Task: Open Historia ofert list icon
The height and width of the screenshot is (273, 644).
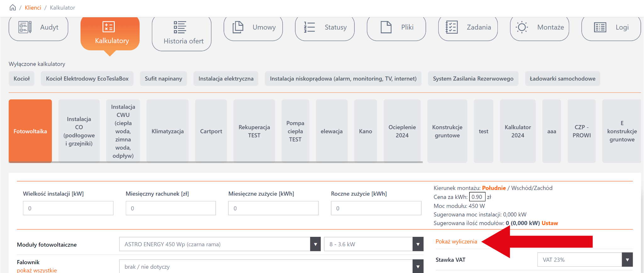Action: tap(180, 27)
